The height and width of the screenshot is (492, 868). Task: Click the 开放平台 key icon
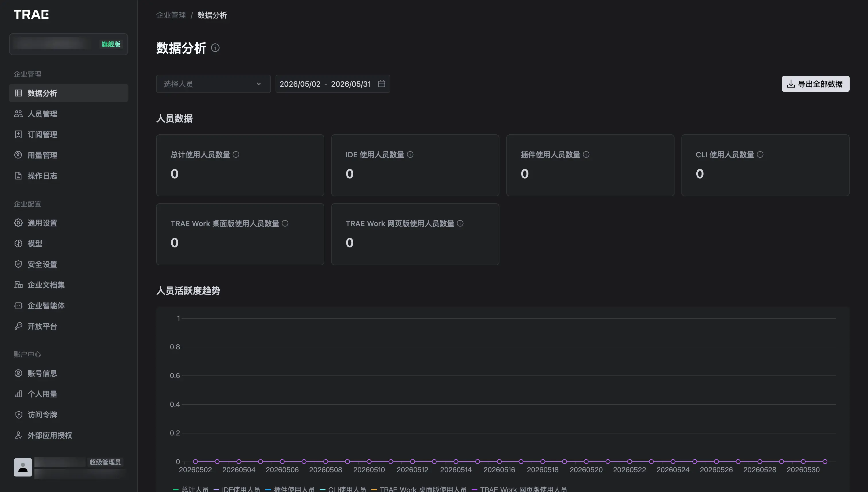[x=18, y=326]
